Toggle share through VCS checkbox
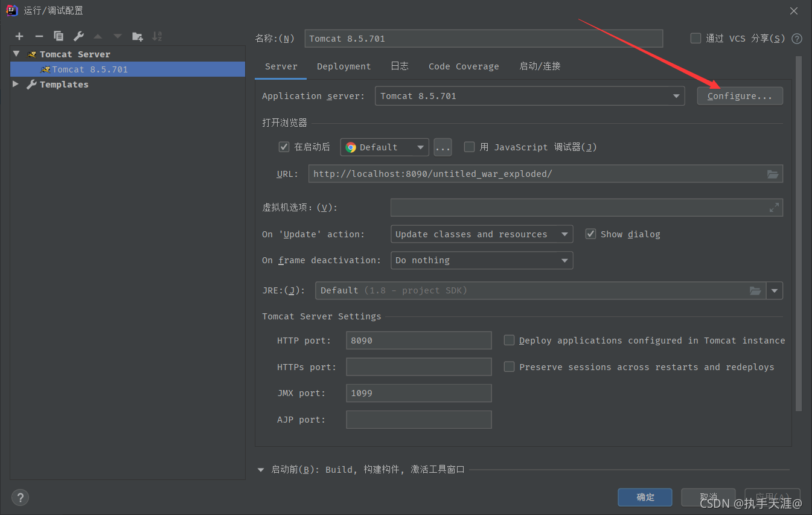This screenshot has width=812, height=515. (x=695, y=38)
